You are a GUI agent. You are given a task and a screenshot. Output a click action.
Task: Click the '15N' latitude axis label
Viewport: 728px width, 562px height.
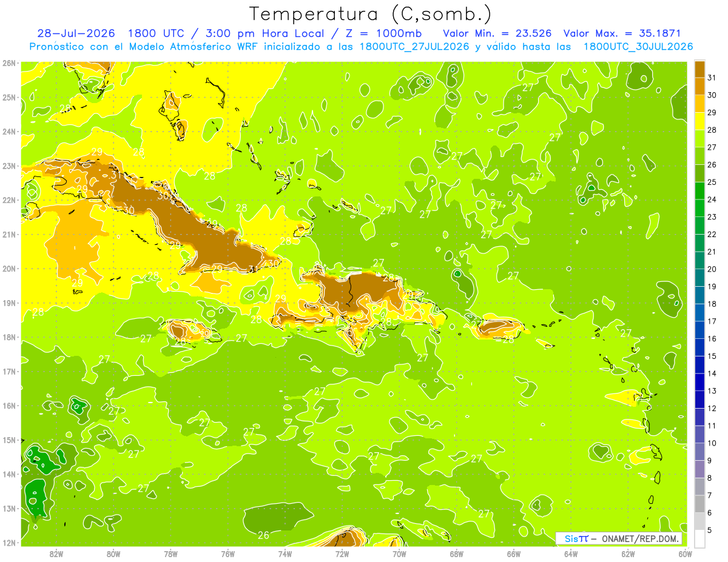click(x=8, y=440)
